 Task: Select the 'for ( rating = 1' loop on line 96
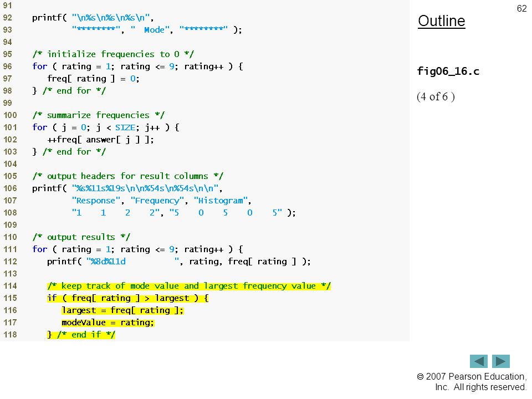[x=138, y=66]
